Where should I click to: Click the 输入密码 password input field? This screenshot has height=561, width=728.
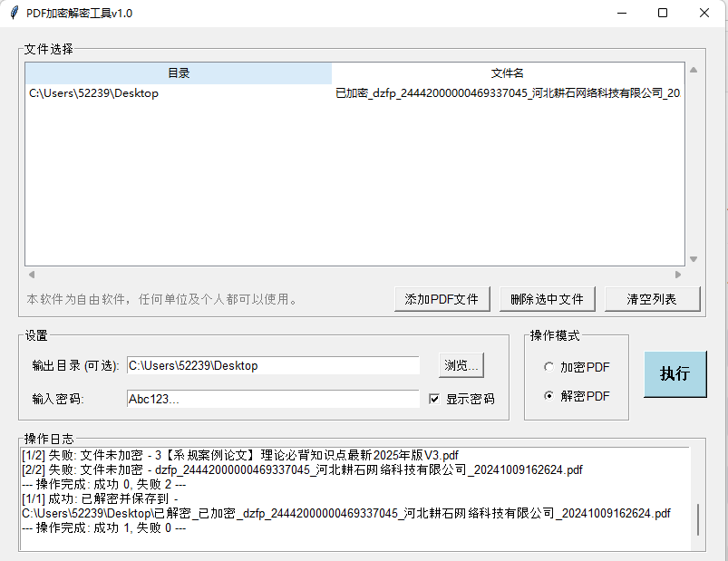click(x=272, y=399)
